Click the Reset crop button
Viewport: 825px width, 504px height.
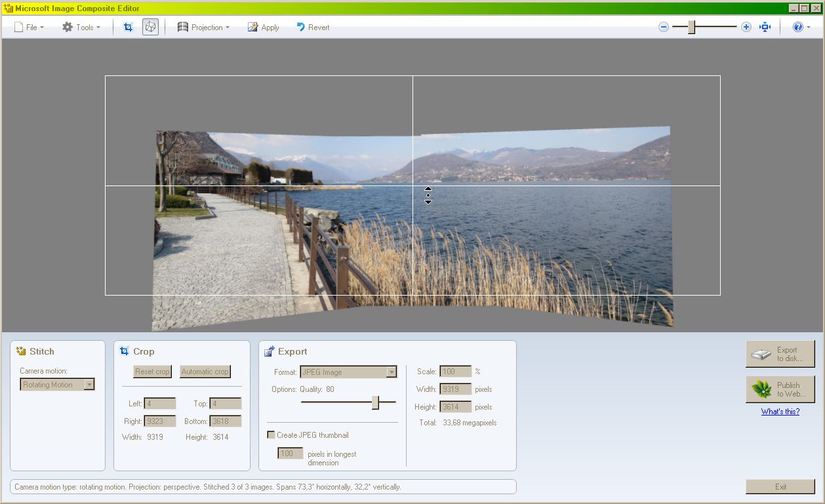point(152,372)
